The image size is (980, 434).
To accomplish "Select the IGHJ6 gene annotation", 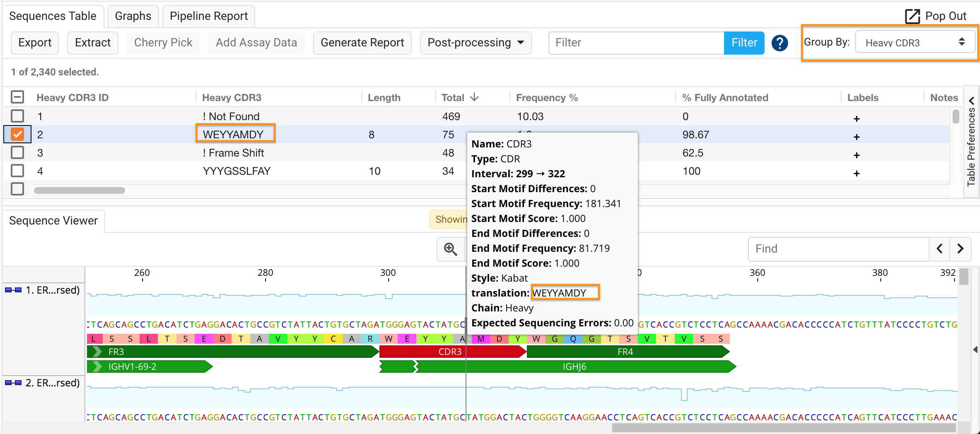I will coord(576,366).
